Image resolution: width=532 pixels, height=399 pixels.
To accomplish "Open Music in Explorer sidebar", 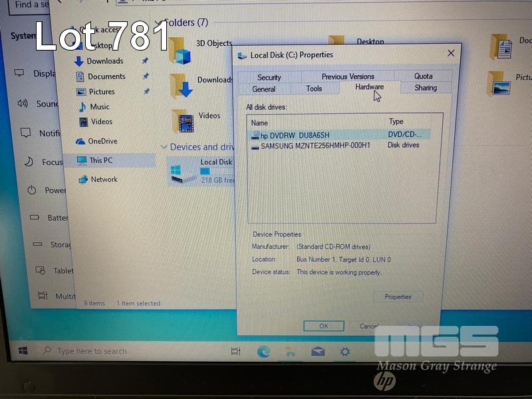I will coord(100,106).
